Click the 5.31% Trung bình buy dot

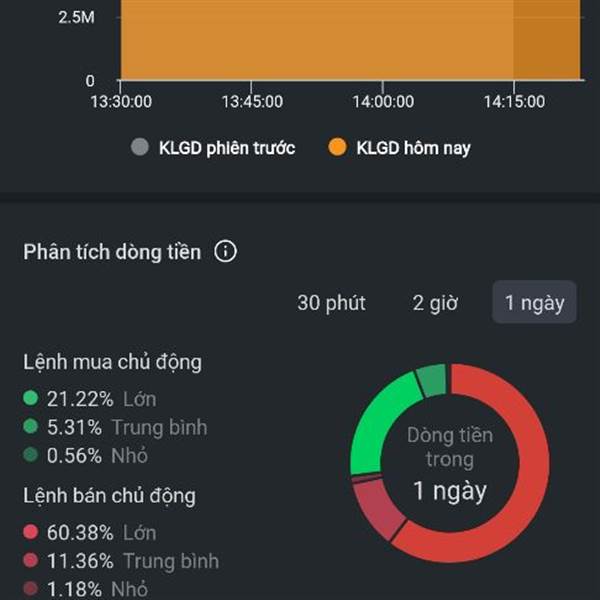[x=31, y=426]
